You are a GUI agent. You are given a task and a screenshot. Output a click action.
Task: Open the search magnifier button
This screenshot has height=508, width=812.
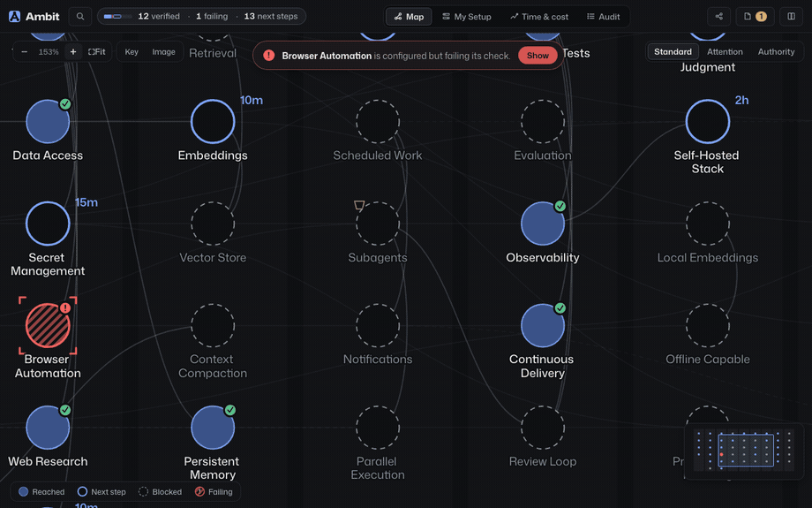[x=80, y=17]
